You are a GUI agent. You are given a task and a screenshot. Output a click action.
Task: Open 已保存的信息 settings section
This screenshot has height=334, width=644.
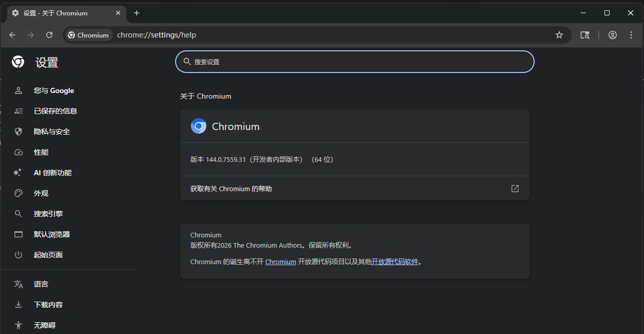[x=69, y=111]
